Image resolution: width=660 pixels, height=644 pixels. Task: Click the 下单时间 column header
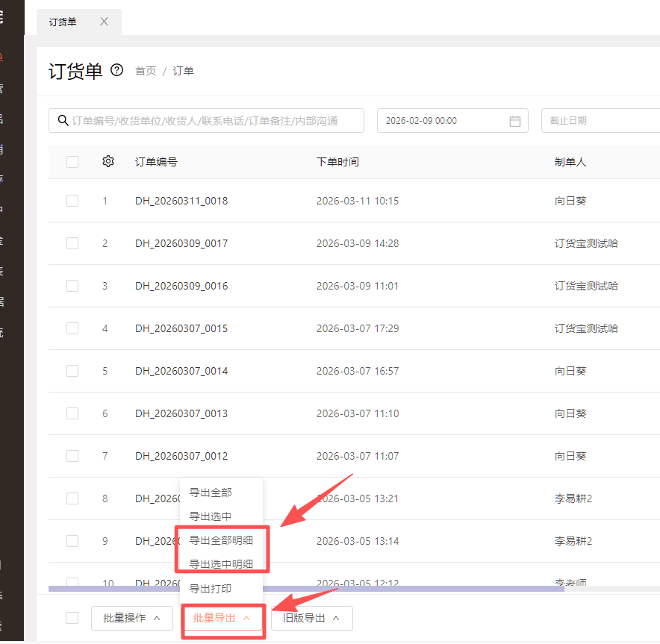pyautogui.click(x=337, y=162)
